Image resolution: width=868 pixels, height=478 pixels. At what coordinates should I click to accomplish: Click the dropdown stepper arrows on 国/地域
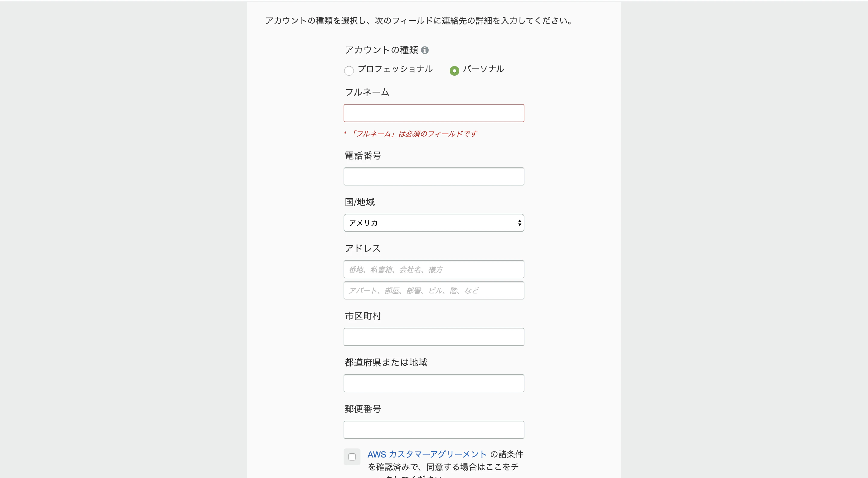(519, 223)
